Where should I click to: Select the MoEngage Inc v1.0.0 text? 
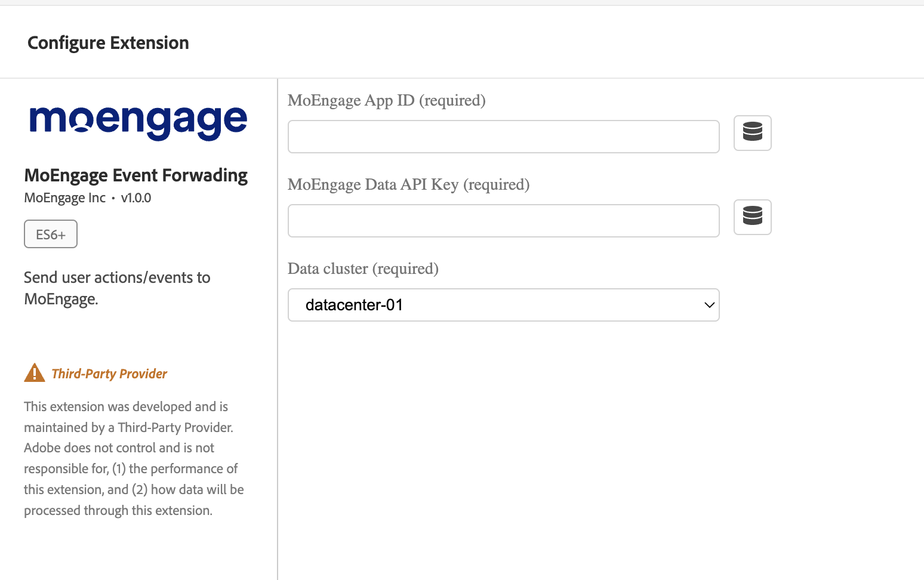[x=88, y=198]
